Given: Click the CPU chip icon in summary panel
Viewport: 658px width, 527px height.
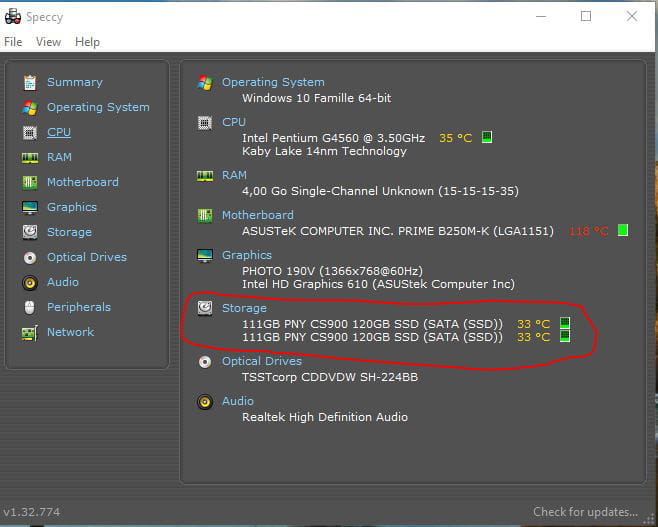Looking at the screenshot, I should click(205, 123).
